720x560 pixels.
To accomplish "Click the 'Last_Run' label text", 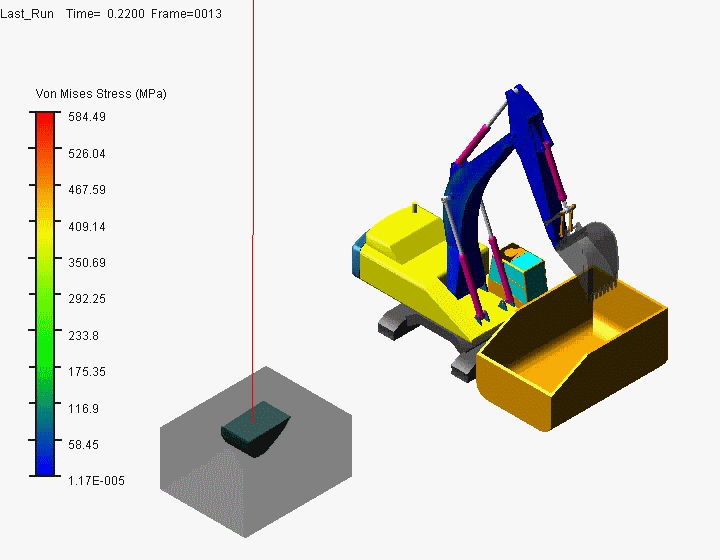I will click(27, 14).
